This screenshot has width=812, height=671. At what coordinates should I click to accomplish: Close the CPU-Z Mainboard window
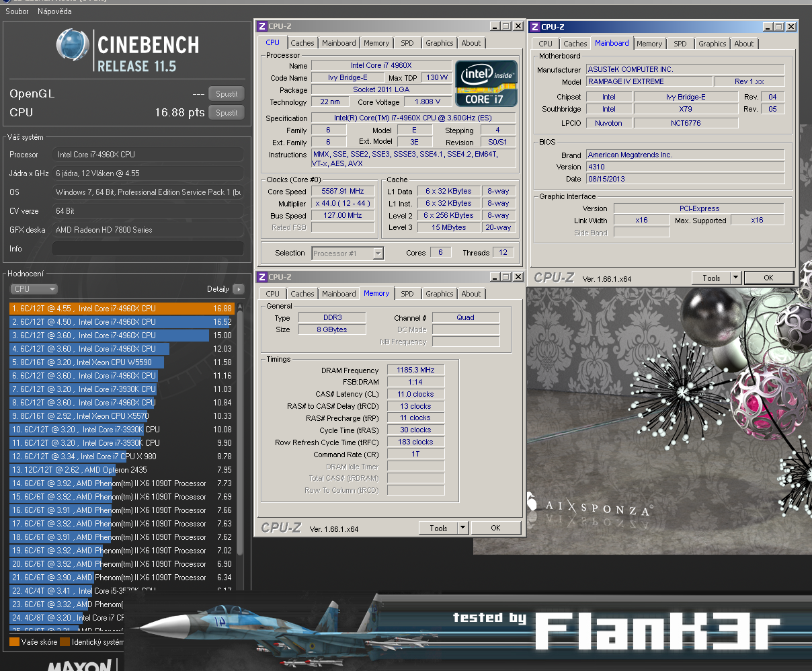(x=791, y=27)
